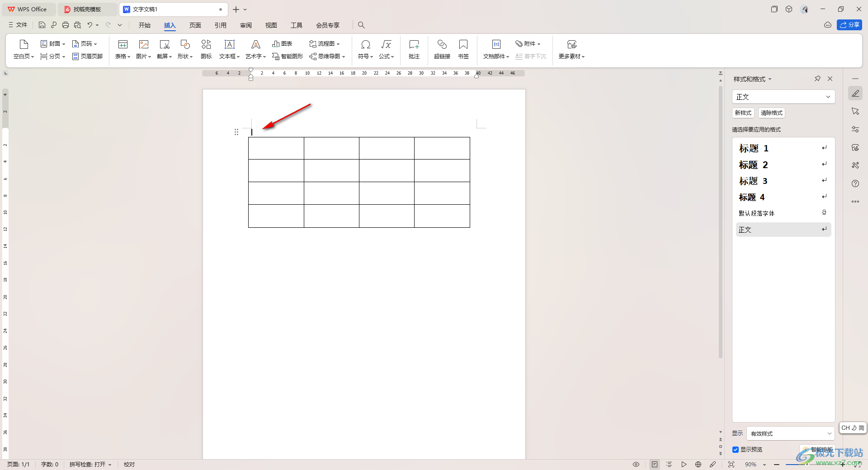
Task: Click the save icon in quick access toolbar
Action: pos(42,25)
